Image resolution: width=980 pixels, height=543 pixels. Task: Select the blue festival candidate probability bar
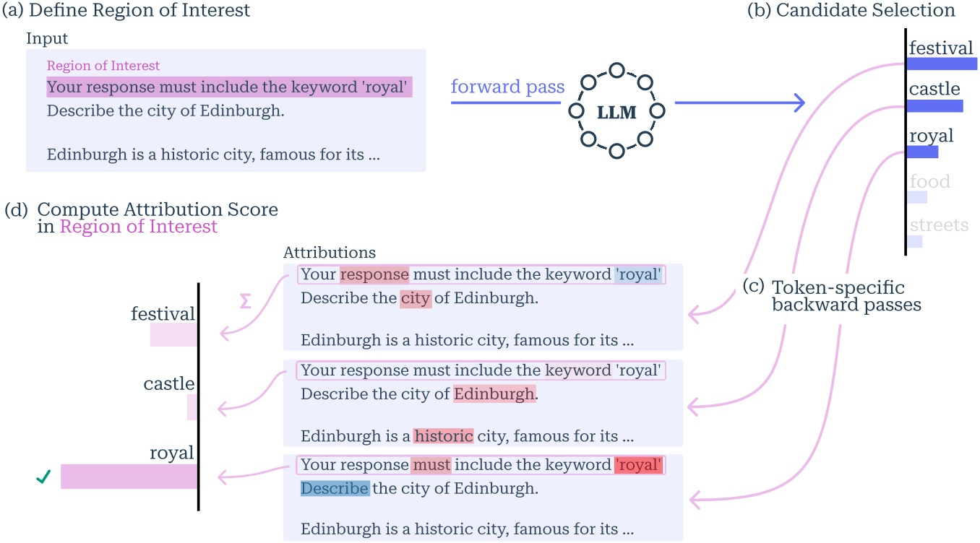(941, 64)
